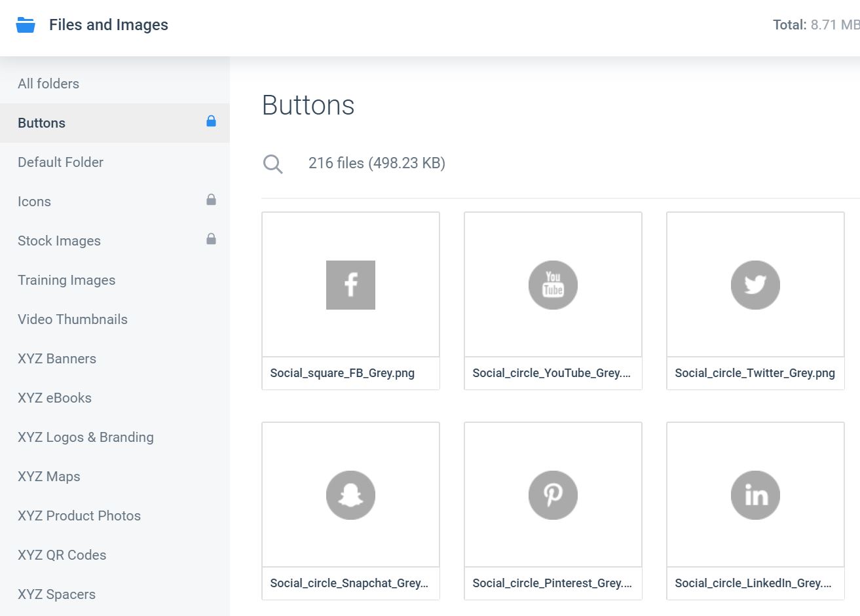Screen dimensions: 860x616
Task: Click filename Social_circle_Snapchat_Grey
Action: click(349, 583)
